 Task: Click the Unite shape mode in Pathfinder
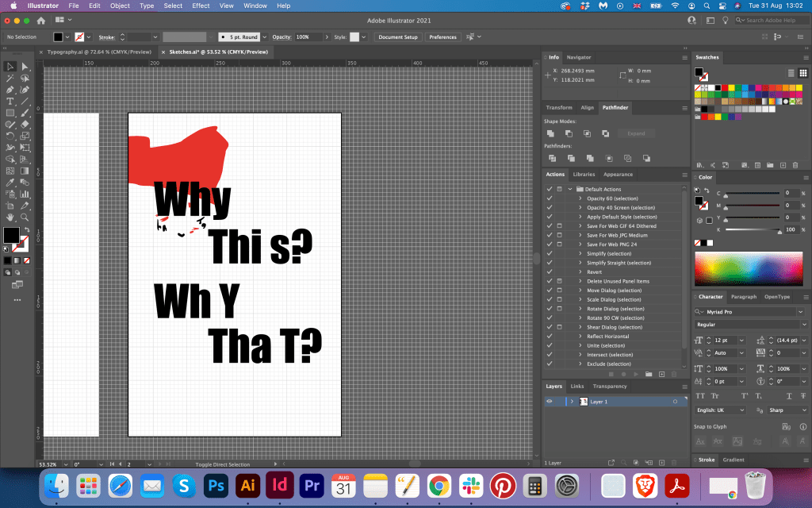coord(550,133)
